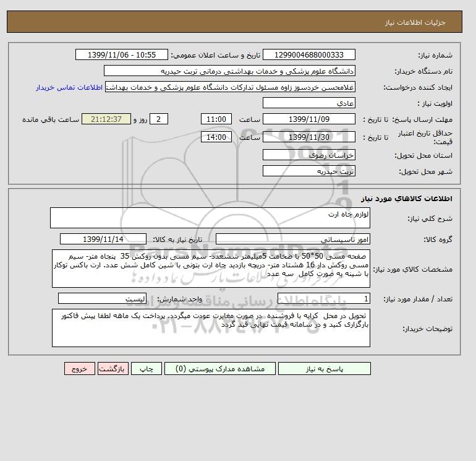Click the خروج exit button
The width and height of the screenshot is (476, 461).
coord(80,369)
